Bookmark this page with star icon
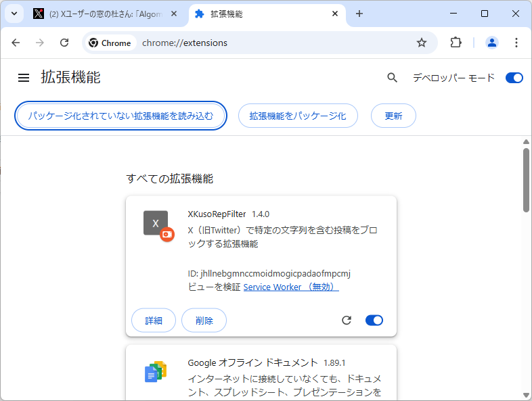This screenshot has width=532, height=401. 422,43
